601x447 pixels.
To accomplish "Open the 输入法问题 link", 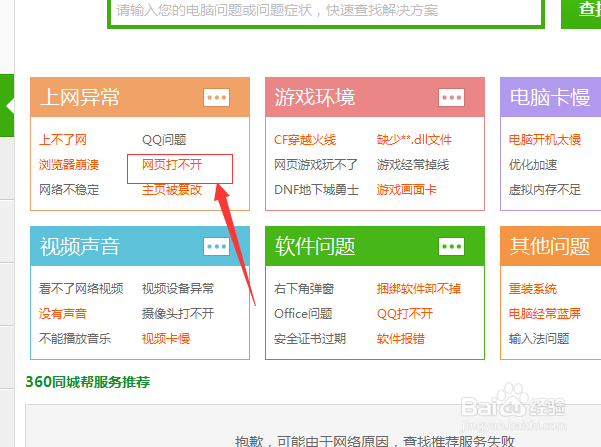I will coord(539,339).
